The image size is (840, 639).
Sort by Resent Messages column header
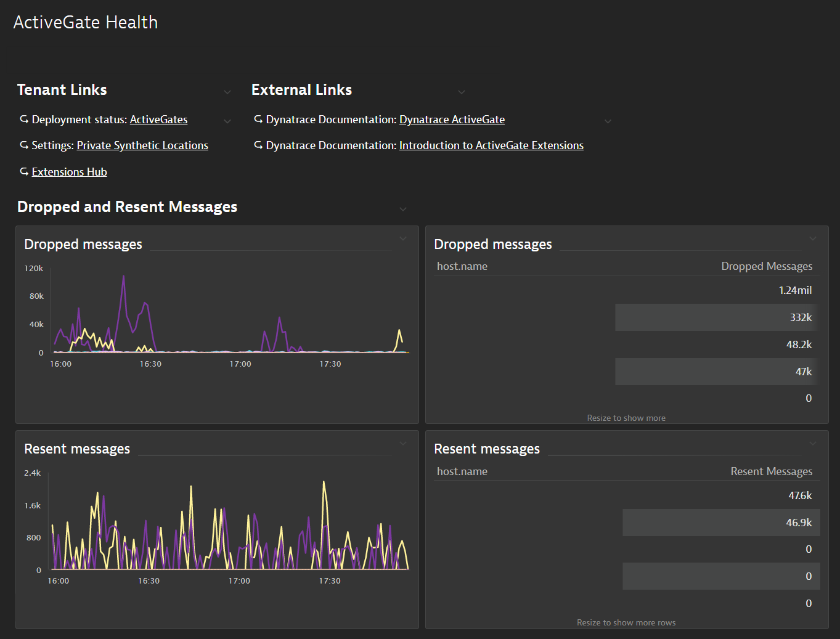pyautogui.click(x=772, y=471)
